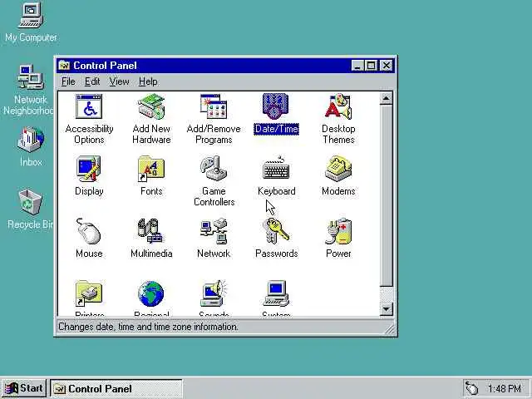Screen dimensions: 532x399
Task: Select the Sounds icon
Action: pos(214,293)
